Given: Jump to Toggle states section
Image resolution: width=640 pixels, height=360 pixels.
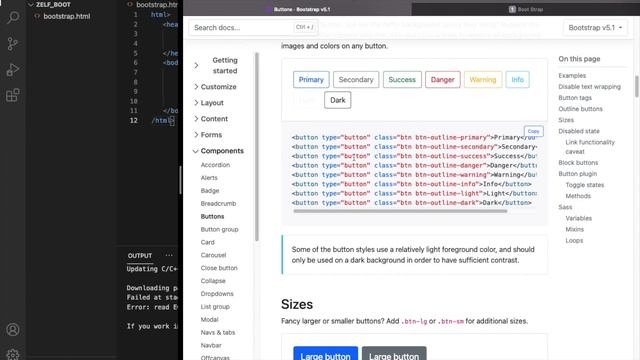Looking at the screenshot, I should pyautogui.click(x=584, y=185).
